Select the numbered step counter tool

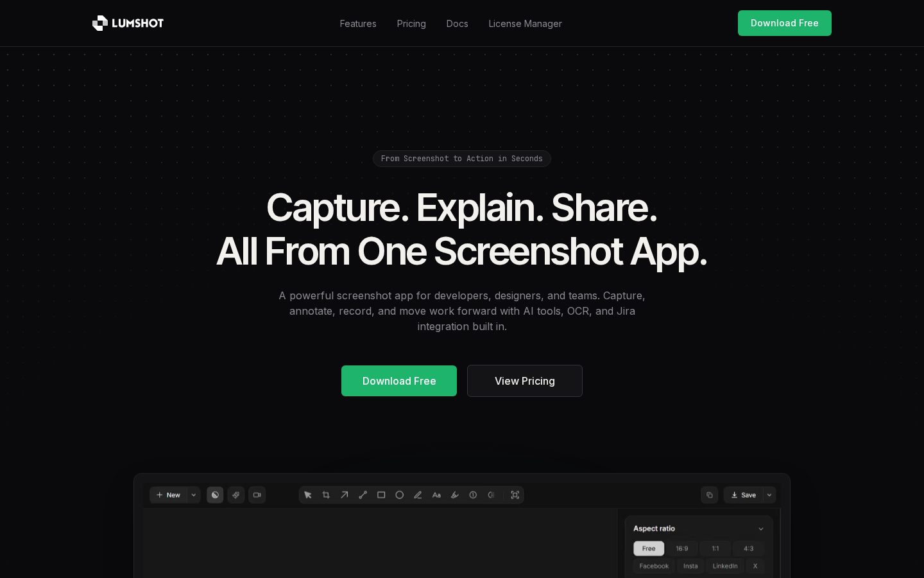pos(473,495)
